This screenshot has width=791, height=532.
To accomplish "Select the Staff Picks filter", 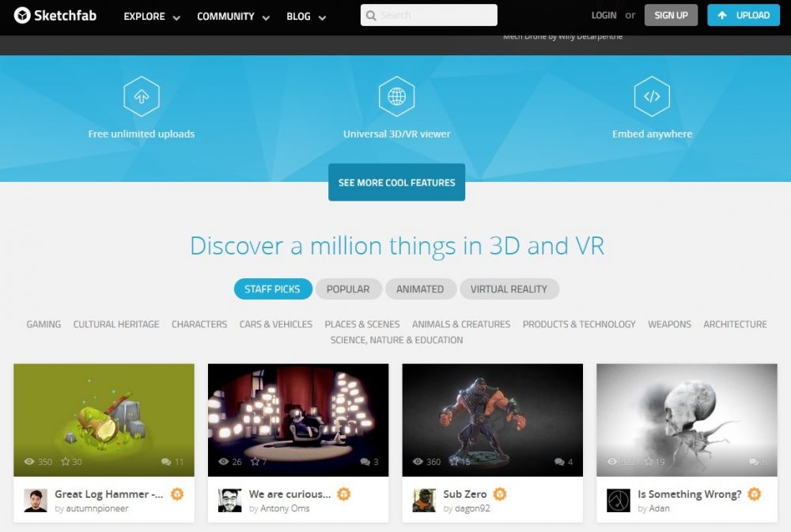I will coord(272,289).
